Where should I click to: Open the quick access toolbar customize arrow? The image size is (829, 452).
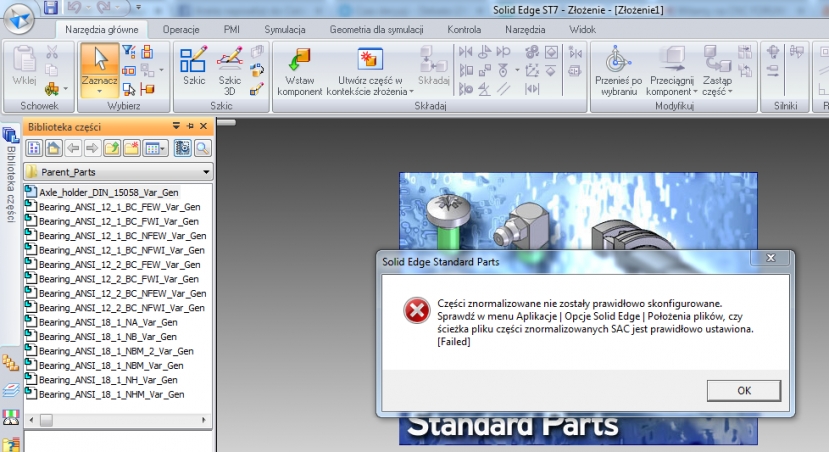(139, 7)
